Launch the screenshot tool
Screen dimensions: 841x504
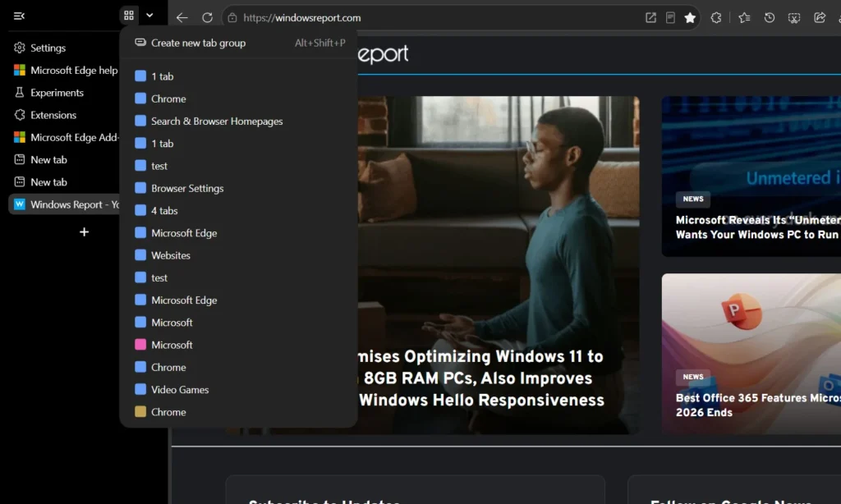click(794, 18)
